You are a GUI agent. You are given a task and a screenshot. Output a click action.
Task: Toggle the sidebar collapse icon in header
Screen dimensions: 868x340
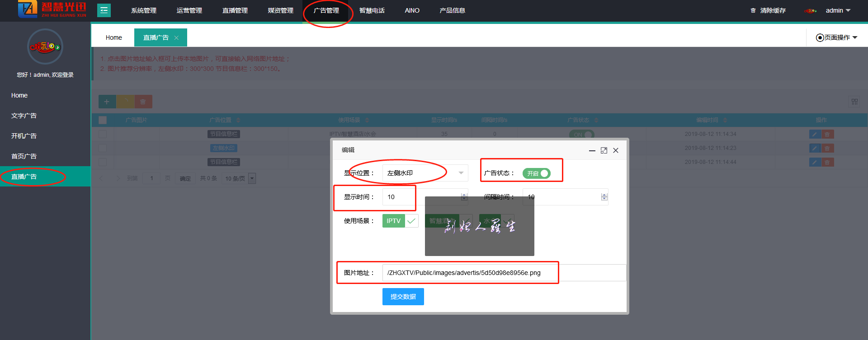coord(104,10)
